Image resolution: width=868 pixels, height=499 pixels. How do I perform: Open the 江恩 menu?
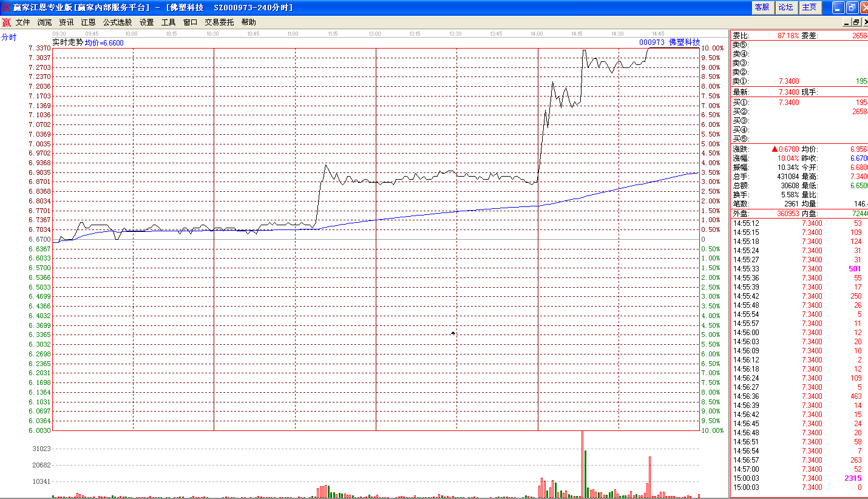(x=88, y=22)
